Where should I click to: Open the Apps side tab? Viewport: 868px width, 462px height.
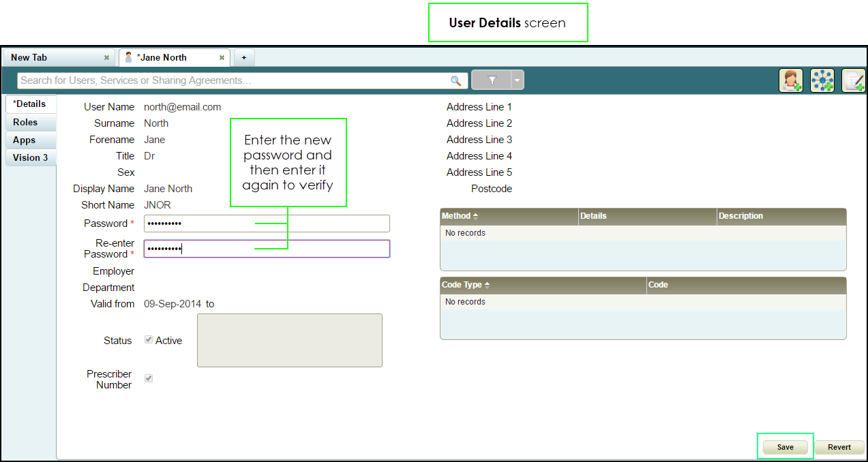pyautogui.click(x=24, y=140)
